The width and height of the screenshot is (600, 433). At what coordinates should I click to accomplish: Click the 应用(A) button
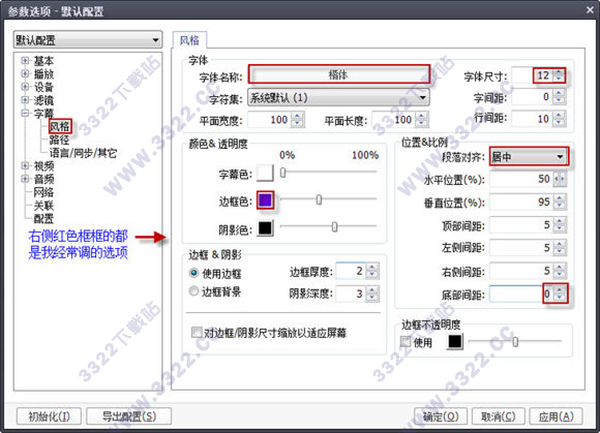pos(556,416)
